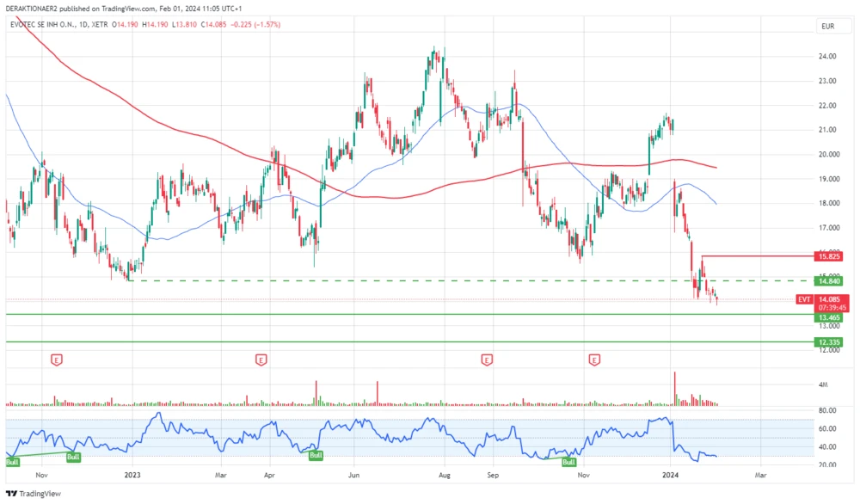This screenshot has width=860, height=504.
Task: Click the earnings E marker near November 2022
Action: [58, 359]
